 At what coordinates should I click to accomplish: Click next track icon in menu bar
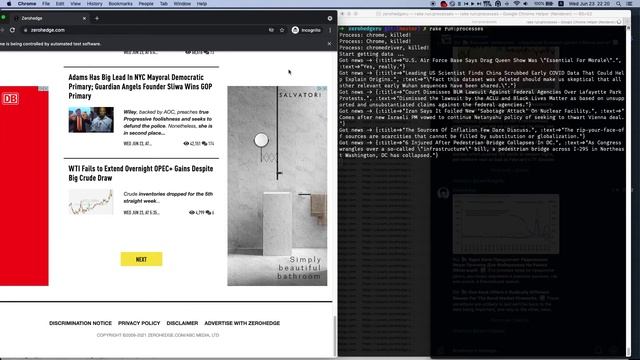tap(479, 4)
